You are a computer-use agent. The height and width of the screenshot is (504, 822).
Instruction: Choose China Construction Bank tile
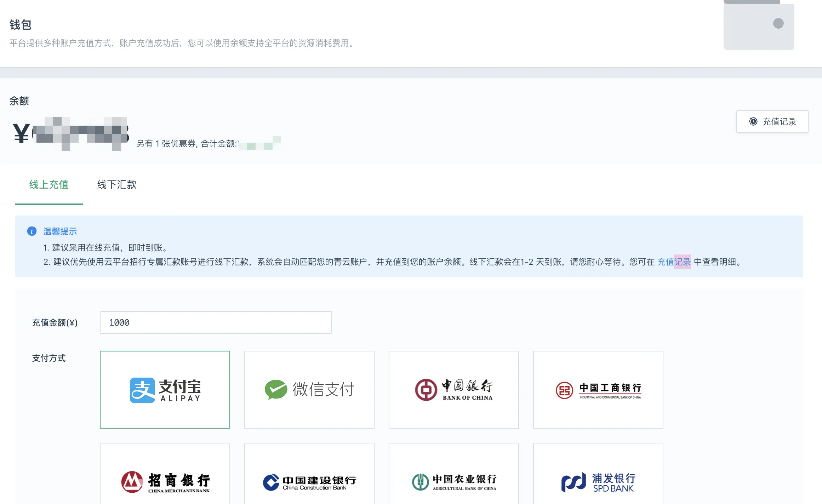309,481
